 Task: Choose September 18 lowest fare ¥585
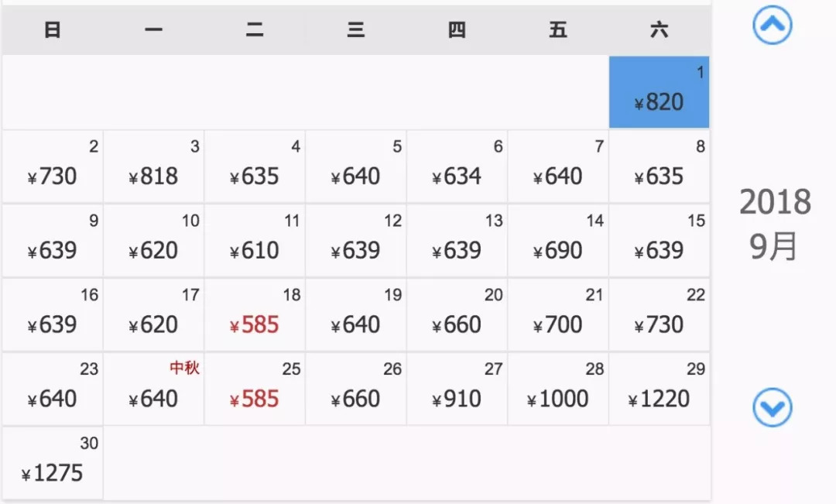click(255, 314)
